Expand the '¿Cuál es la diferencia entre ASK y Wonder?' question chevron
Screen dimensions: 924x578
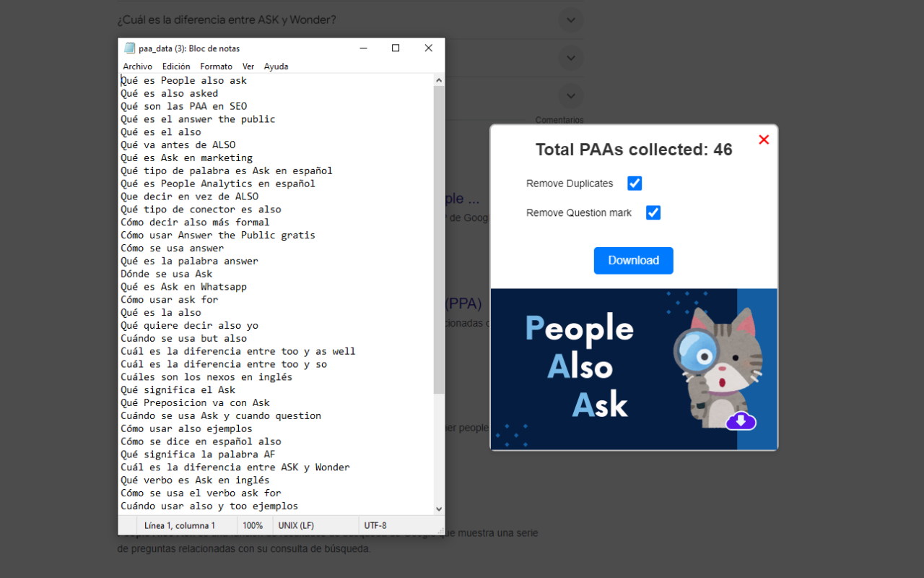570,20
